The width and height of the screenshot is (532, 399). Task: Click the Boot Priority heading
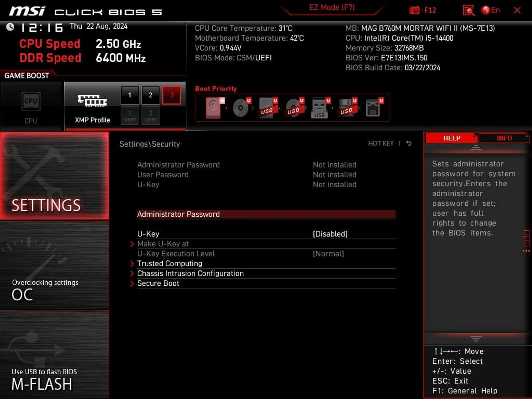(216, 89)
